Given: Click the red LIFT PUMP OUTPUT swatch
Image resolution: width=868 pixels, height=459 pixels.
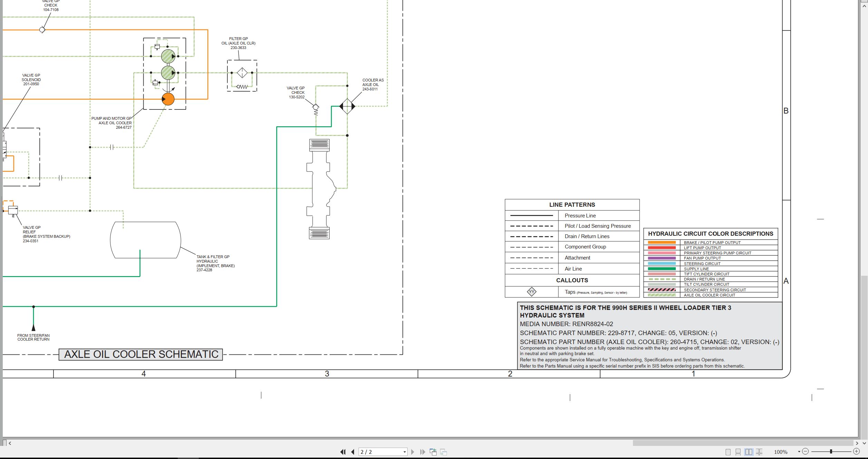Looking at the screenshot, I should pyautogui.click(x=662, y=248).
